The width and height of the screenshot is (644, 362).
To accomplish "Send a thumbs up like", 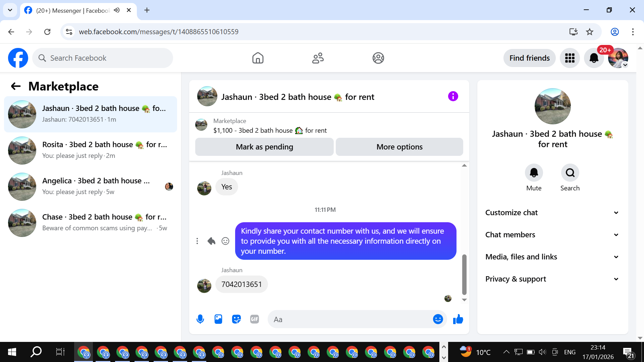I will point(458,319).
